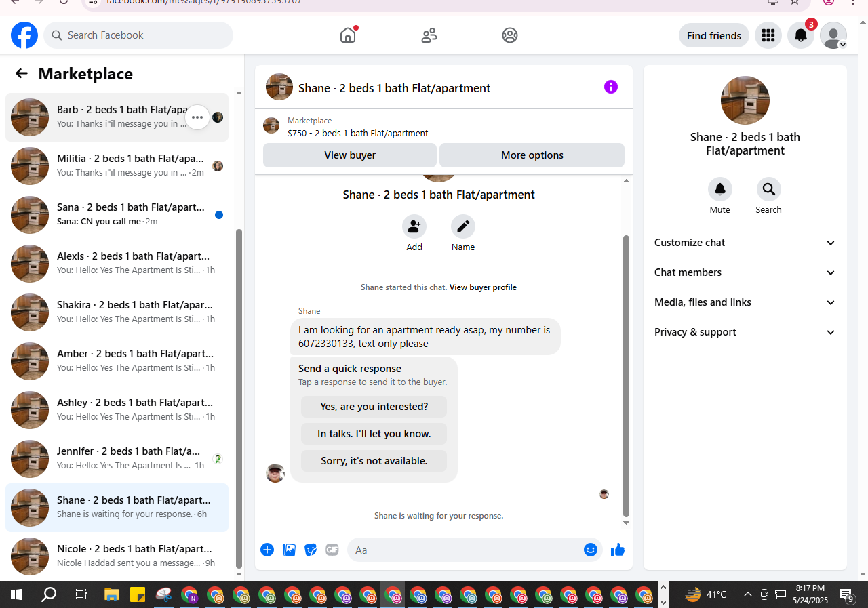Open the View buyer profile link

[x=483, y=287]
